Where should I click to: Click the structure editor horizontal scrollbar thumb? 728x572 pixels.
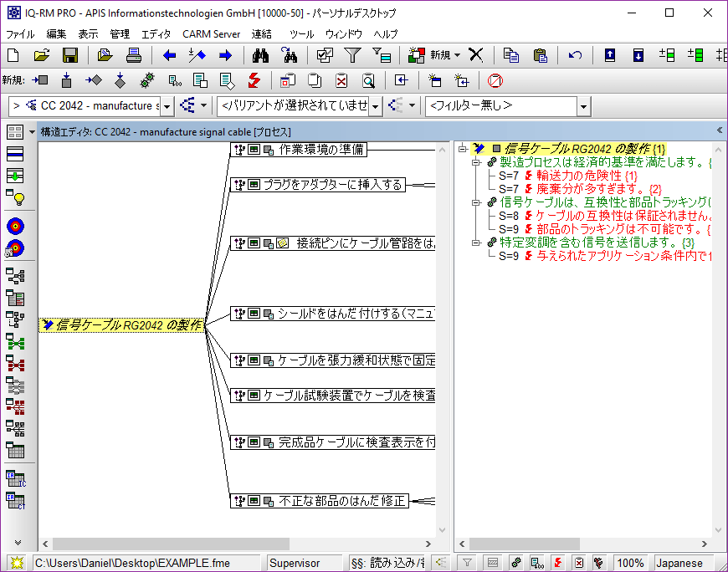(x=171, y=544)
